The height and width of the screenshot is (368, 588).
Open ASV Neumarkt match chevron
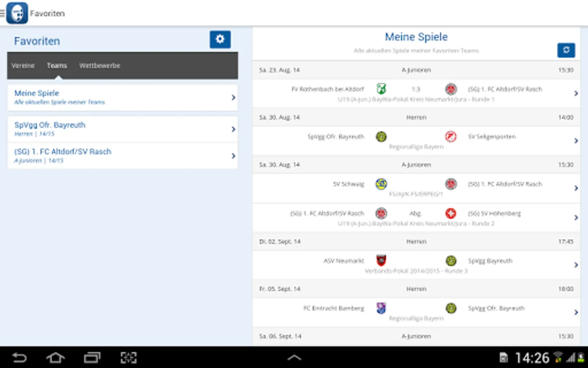[576, 265]
